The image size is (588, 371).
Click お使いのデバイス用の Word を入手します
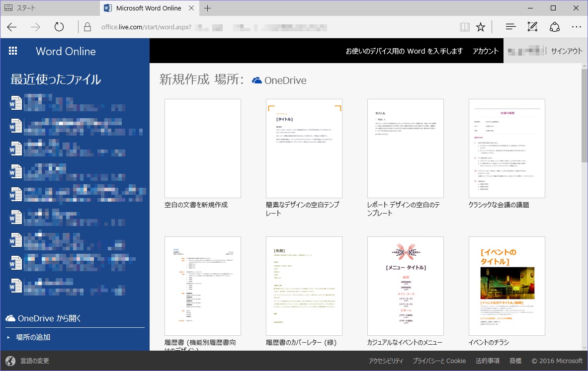pyautogui.click(x=404, y=51)
